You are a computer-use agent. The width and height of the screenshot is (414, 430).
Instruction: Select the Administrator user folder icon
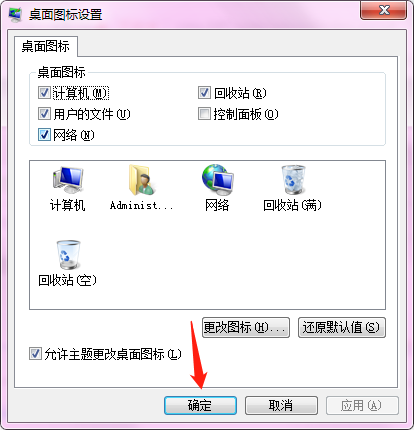(x=141, y=180)
